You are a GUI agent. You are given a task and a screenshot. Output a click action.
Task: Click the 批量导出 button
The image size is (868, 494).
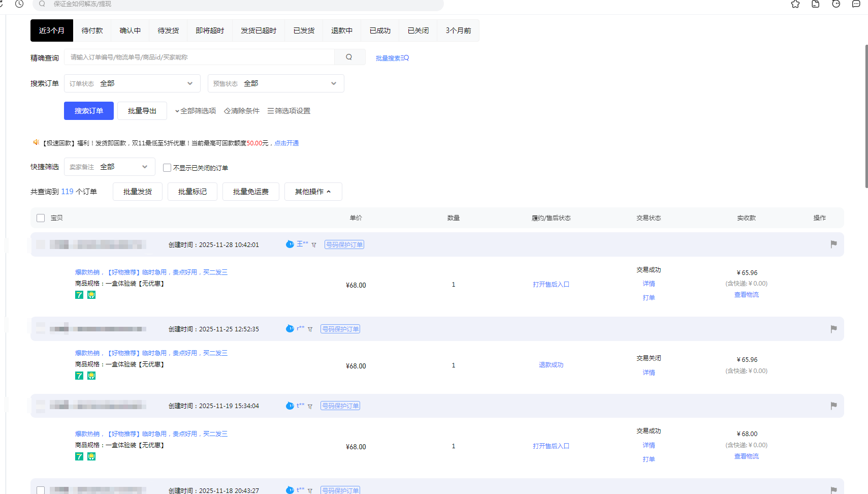coord(142,111)
